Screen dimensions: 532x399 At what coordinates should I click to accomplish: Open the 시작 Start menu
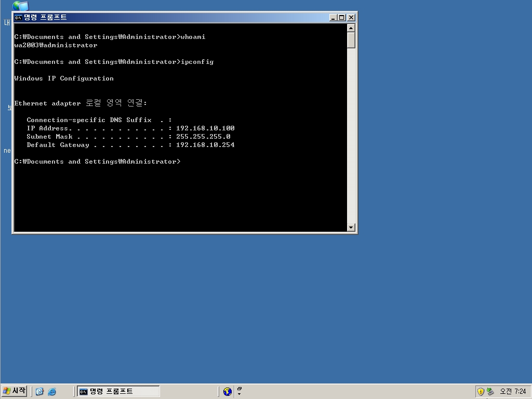click(14, 391)
